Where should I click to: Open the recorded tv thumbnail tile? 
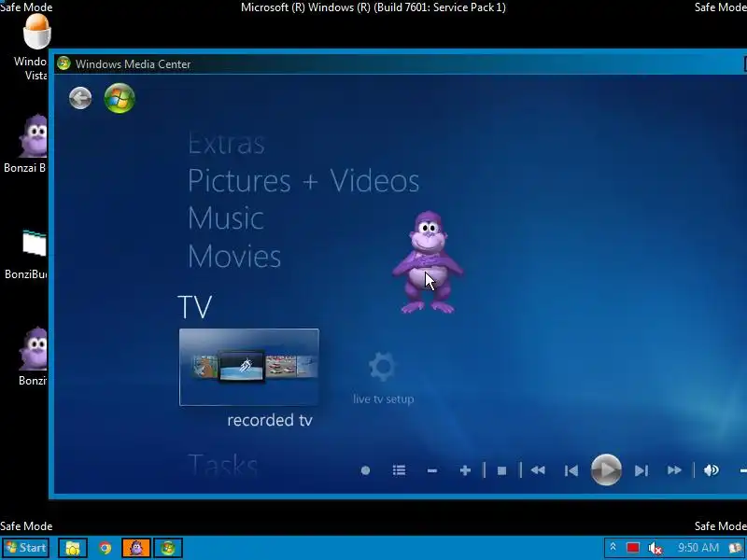249,367
